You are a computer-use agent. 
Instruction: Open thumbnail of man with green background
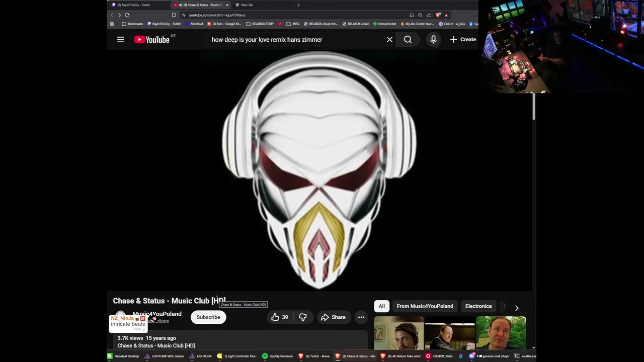[501, 332]
